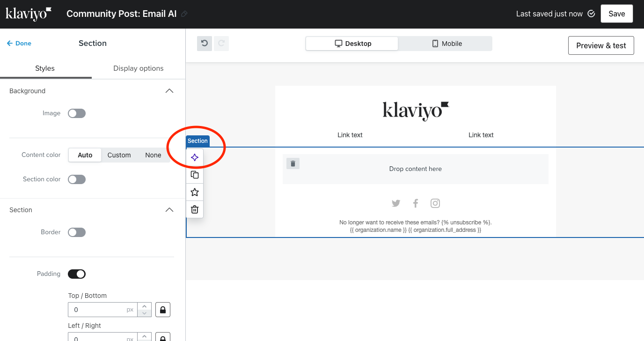Image resolution: width=644 pixels, height=341 pixels.
Task: Select the Drop content here block
Action: [x=416, y=169]
